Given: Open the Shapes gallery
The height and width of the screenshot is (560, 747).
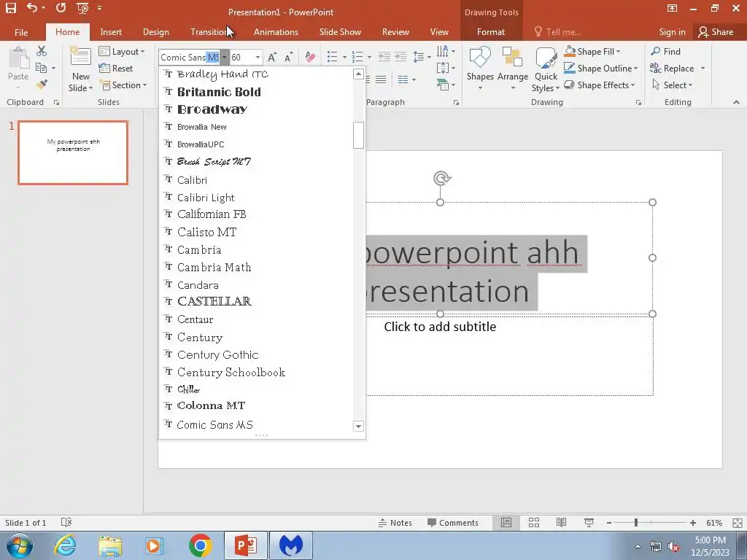Looking at the screenshot, I should (x=480, y=69).
